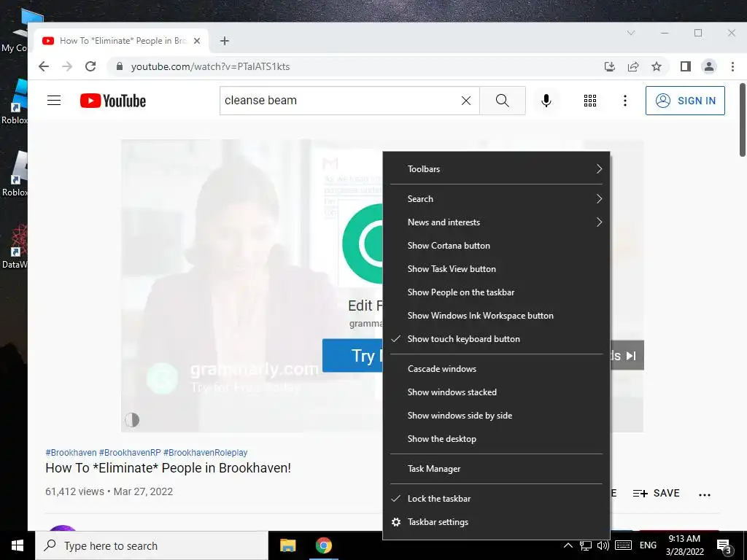Open Chrome side panel icon
The image size is (747, 560).
[686, 66]
